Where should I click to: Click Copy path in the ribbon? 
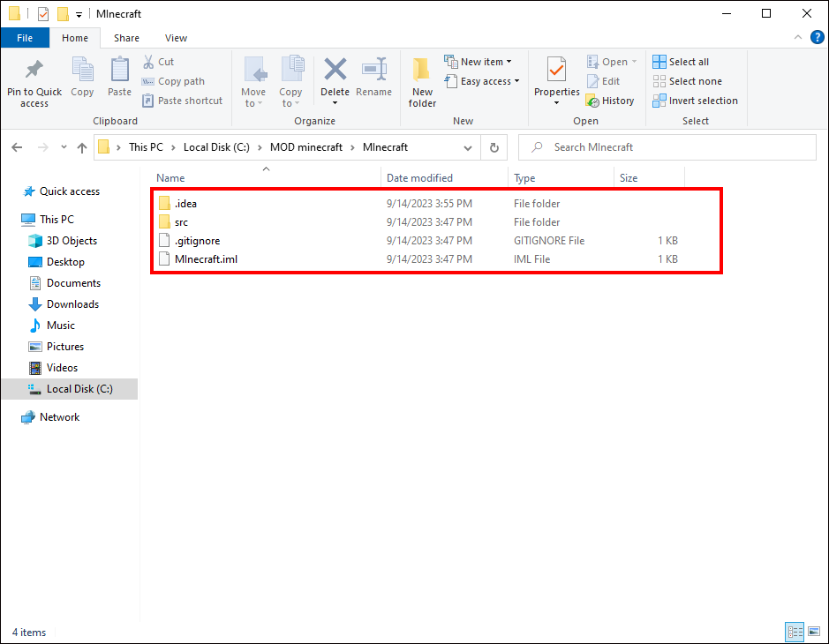[173, 81]
